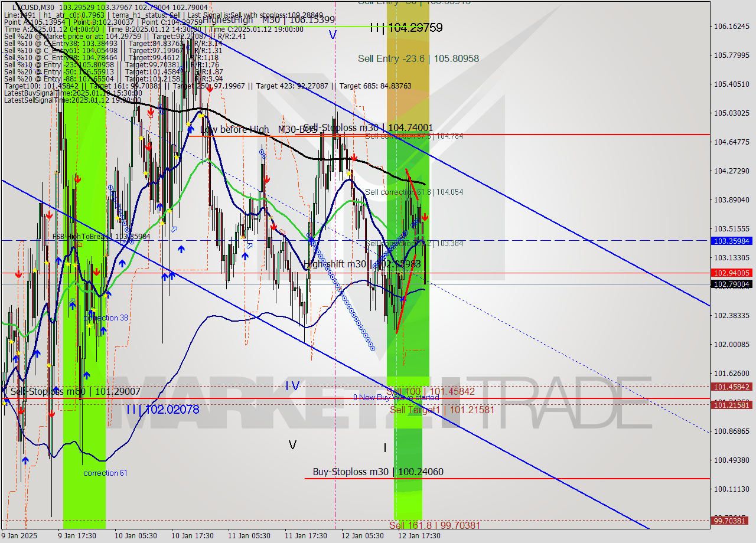This screenshot has height=543, width=756.
Task: Click the 'Line:1491 | h1_atr_c0' info line
Action: pyautogui.click(x=163, y=15)
